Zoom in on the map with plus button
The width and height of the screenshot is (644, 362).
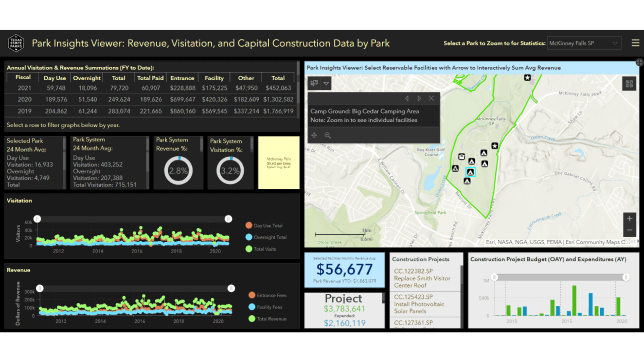point(629,219)
